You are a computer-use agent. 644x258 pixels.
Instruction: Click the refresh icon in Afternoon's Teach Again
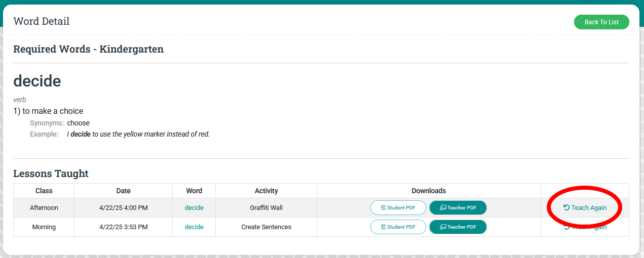tap(566, 207)
